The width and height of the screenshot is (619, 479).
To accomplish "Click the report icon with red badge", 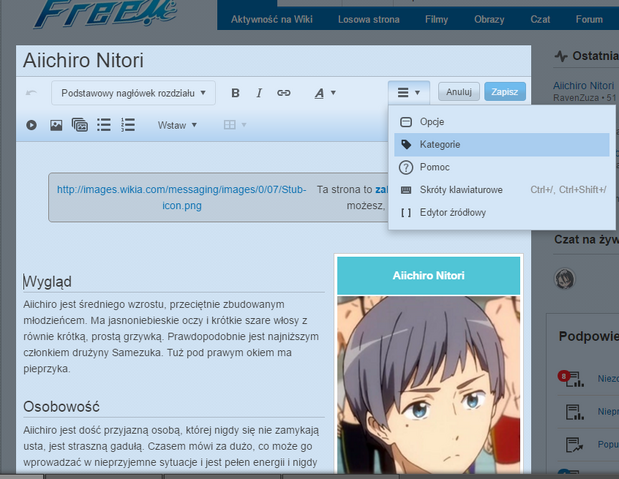I will (x=571, y=378).
